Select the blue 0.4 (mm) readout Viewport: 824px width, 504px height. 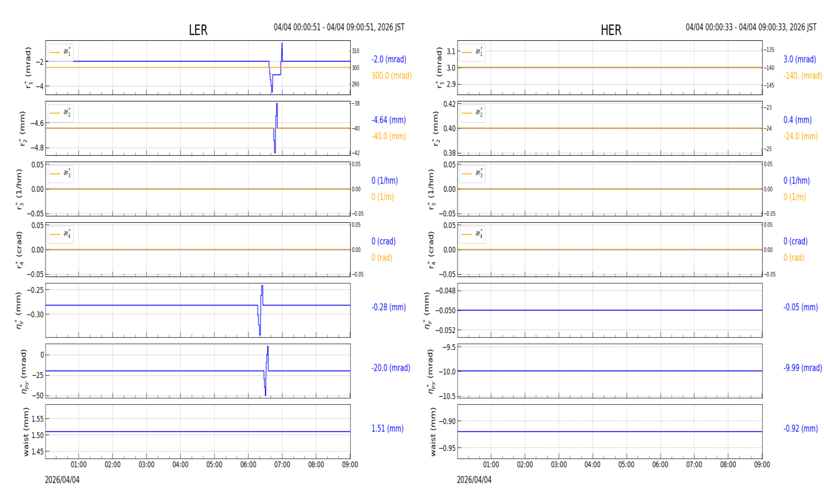pos(797,120)
